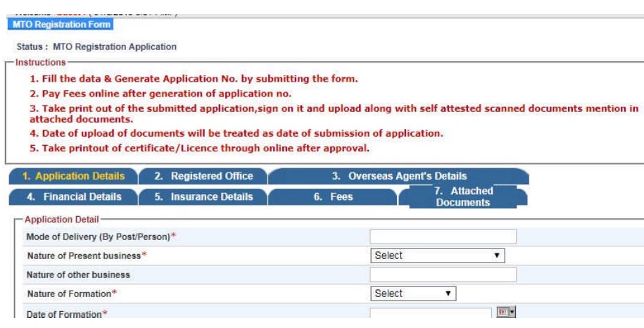Select instruction 'Pay Fees online after generation'
Viewport: 644px width, 328px height.
(160, 94)
